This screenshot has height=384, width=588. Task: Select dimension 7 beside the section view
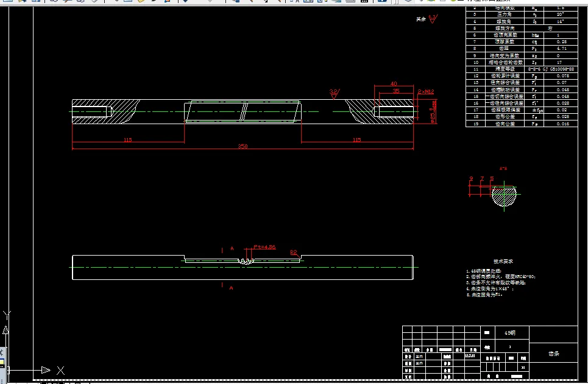pyautogui.click(x=482, y=179)
